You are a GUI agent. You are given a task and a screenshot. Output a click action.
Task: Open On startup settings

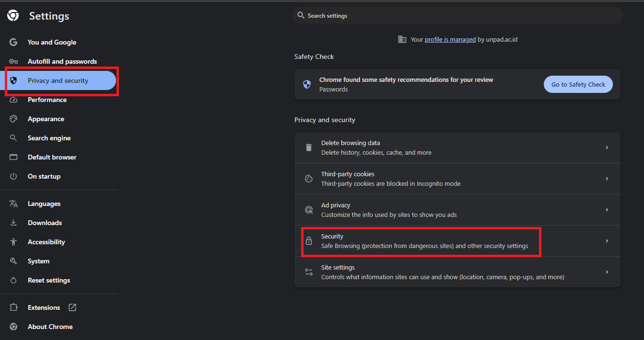tap(44, 176)
